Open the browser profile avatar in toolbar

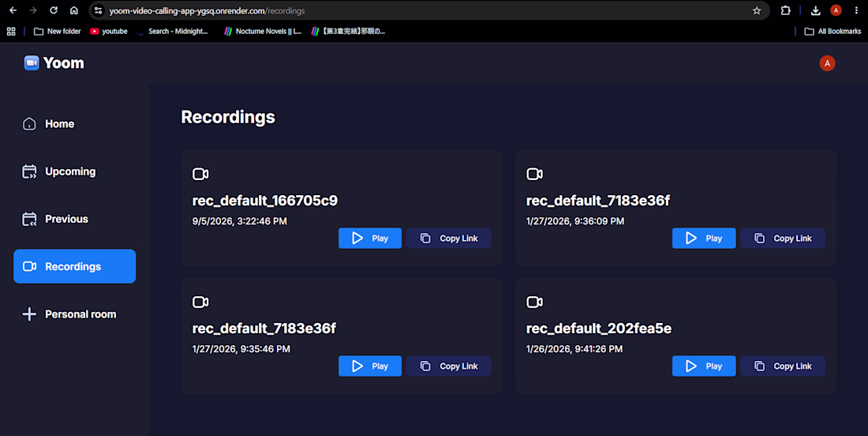point(836,10)
